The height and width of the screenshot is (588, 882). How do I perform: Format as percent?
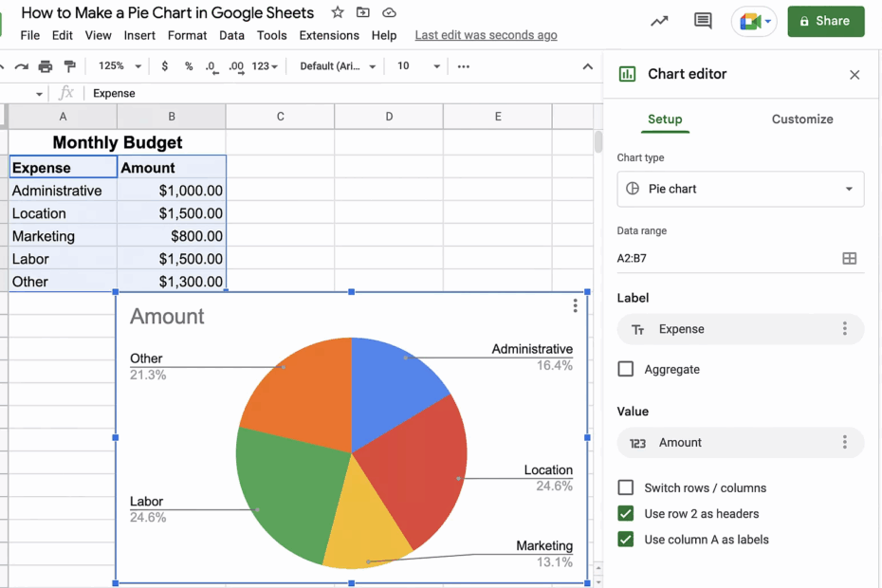(189, 66)
